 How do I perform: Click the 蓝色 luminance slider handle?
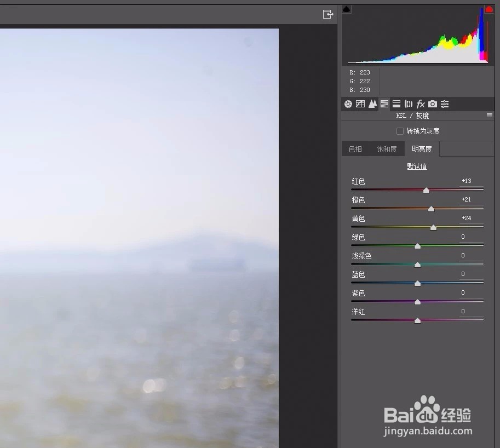click(x=417, y=284)
